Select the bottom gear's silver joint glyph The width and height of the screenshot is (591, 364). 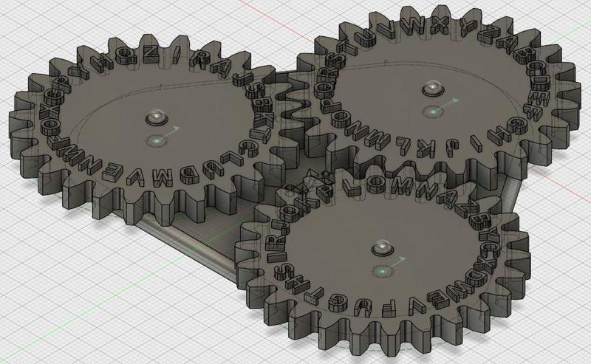[x=383, y=248]
